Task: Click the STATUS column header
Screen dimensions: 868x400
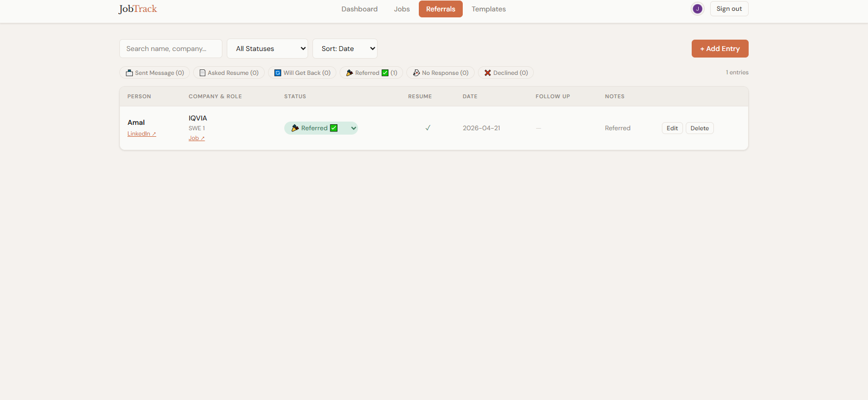Action: click(x=295, y=97)
